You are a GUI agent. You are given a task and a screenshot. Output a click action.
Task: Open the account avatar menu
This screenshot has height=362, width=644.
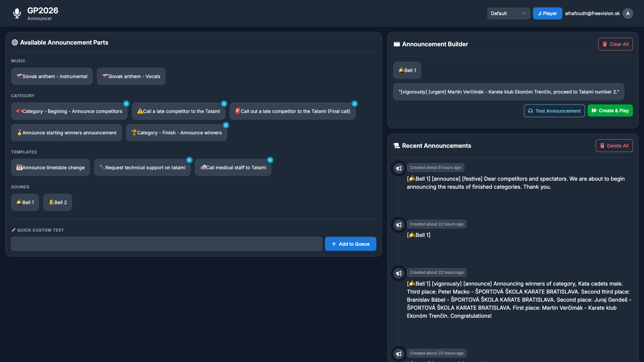click(628, 13)
